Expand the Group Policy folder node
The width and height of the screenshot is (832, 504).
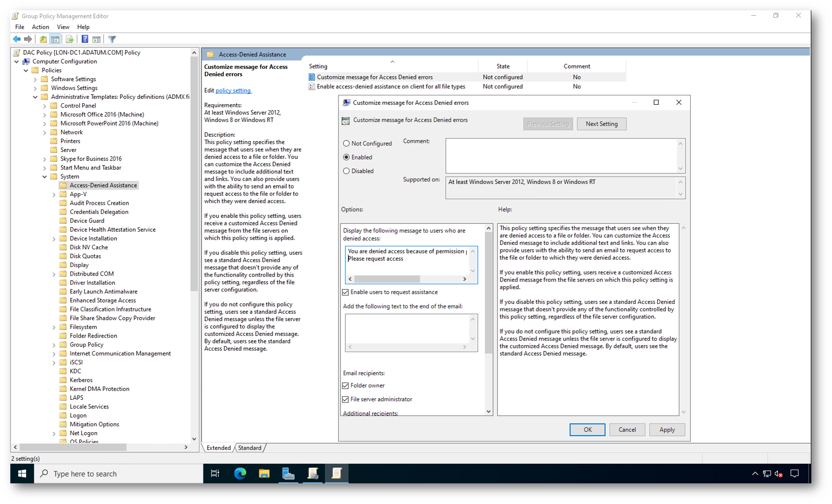54,345
